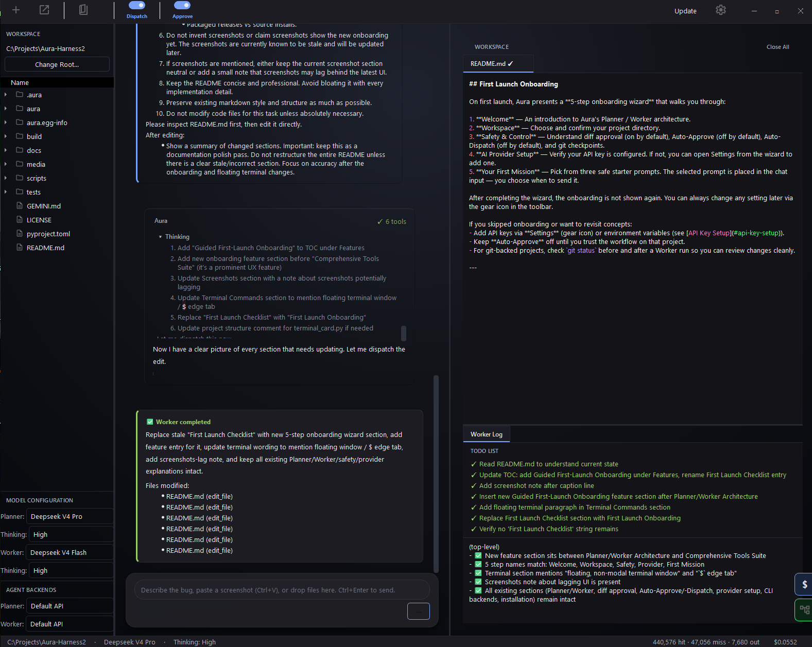This screenshot has height=647, width=812.
Task: Open Planner backend Default API dropdown
Action: click(70, 606)
